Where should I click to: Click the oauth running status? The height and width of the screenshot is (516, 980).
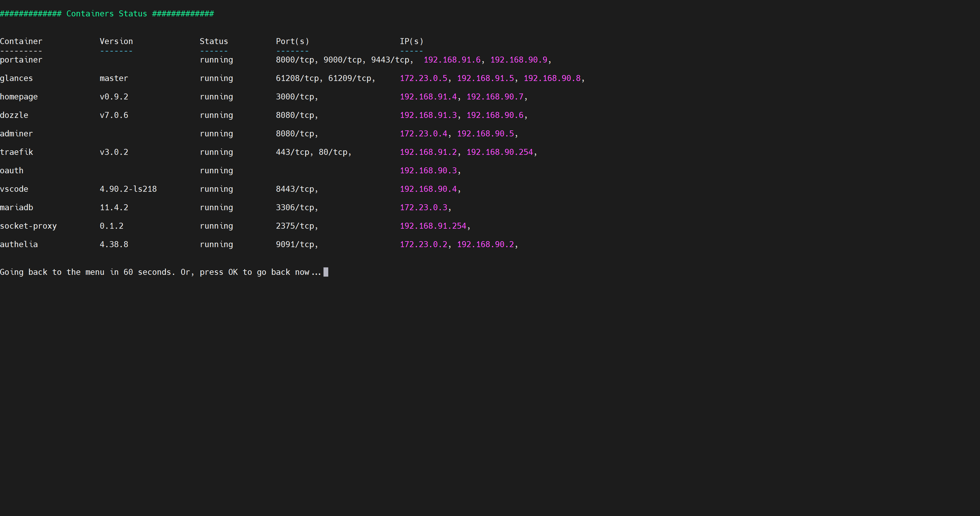[x=216, y=171]
